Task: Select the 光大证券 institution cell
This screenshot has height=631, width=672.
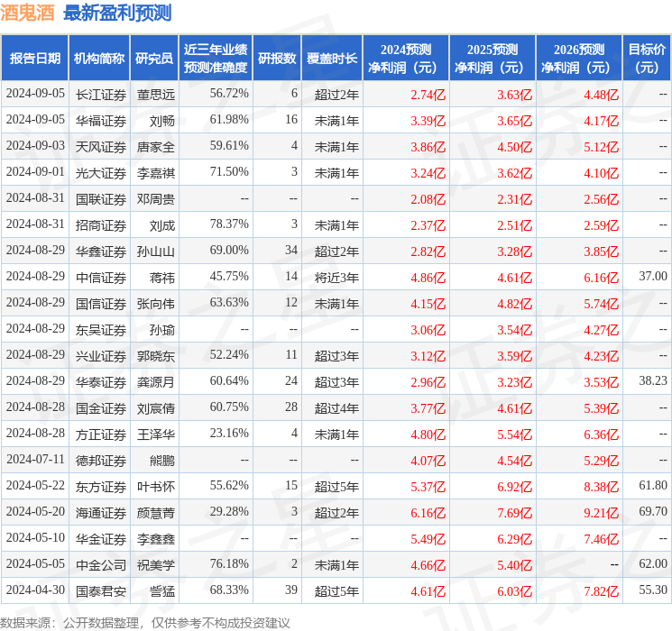Action: click(x=101, y=173)
